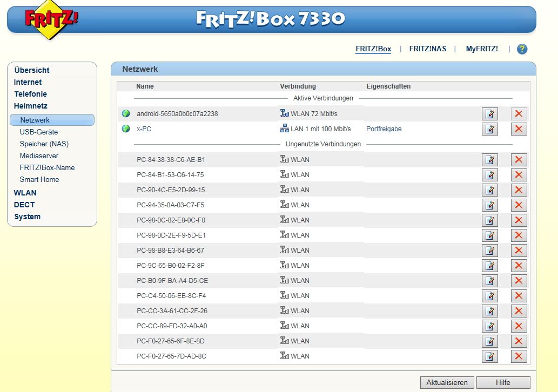Edit entry PC-98-0C-82-E8-0C-F0
The height and width of the screenshot is (392, 558).
(x=490, y=220)
